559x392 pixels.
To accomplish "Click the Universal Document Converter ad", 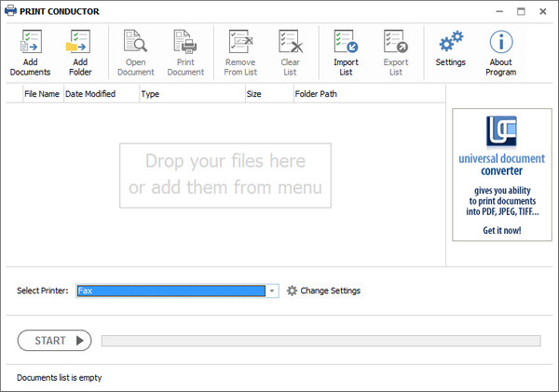I will pos(502,174).
